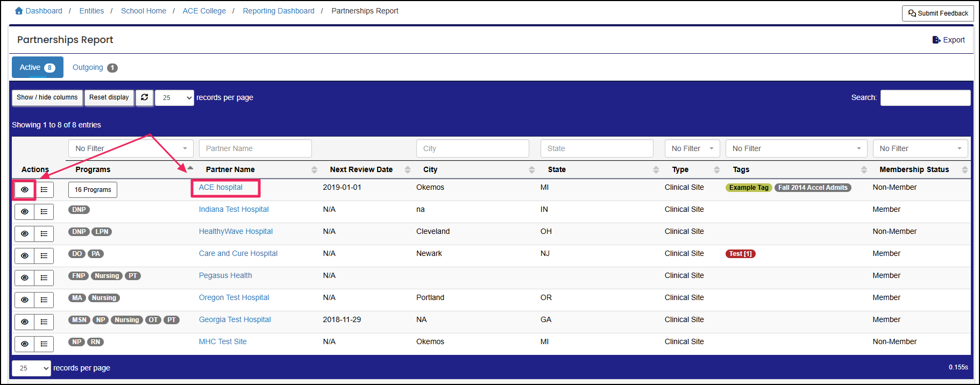
Task: Click the red Test [1] tag
Action: coord(741,254)
